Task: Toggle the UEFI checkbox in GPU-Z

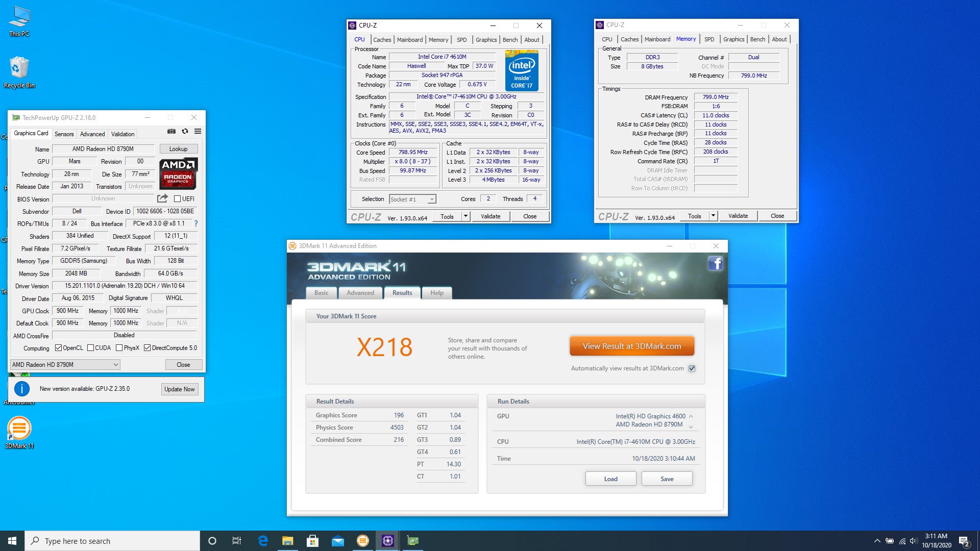Action: coord(177,198)
